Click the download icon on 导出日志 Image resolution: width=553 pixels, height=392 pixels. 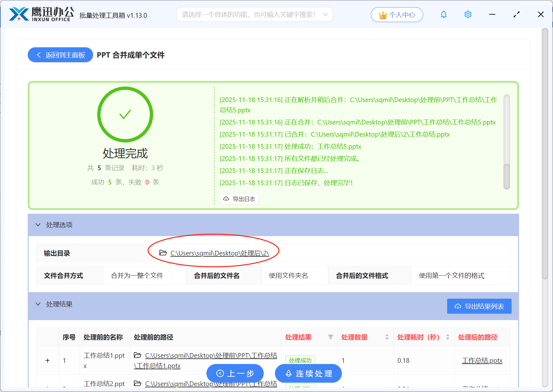click(226, 199)
